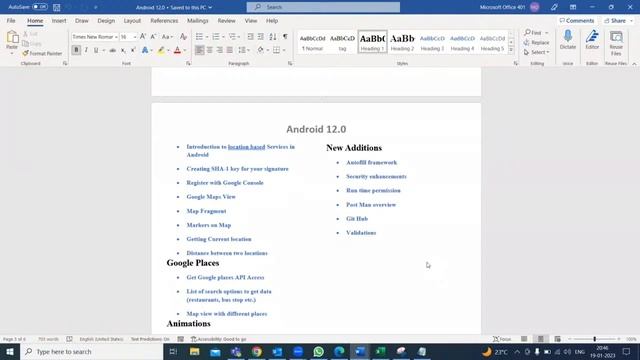Screen dimensions: 640x360
Task: Switch to Read Mode view
Action: tap(524, 339)
